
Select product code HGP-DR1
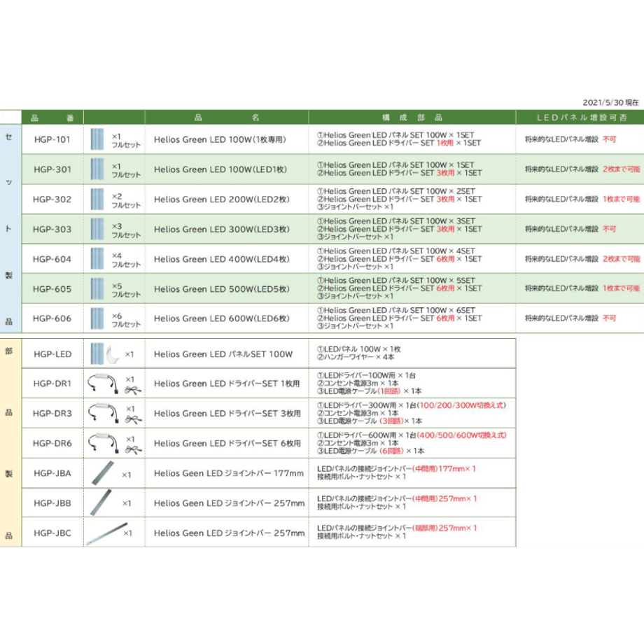[x=52, y=384]
